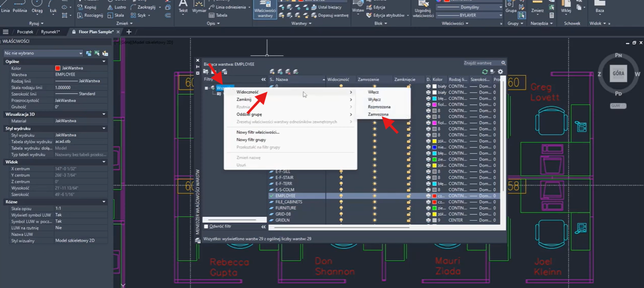This screenshot has height=288, width=644.
Task: Open layer manager settings gear icon
Action: [x=500, y=72]
